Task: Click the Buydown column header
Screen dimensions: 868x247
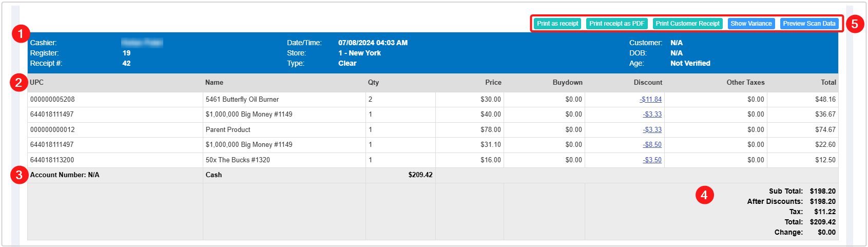Action: [567, 83]
